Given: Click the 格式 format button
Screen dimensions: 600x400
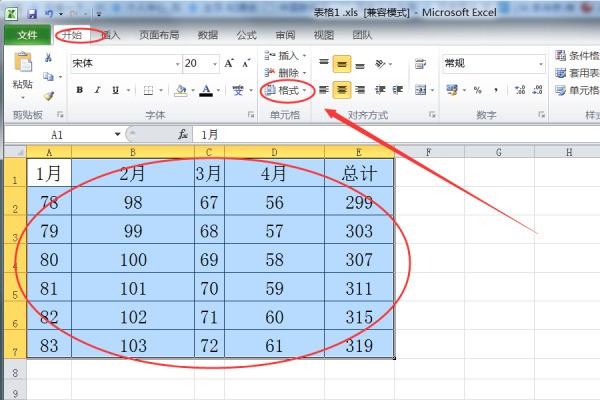Looking at the screenshot, I should 287,90.
